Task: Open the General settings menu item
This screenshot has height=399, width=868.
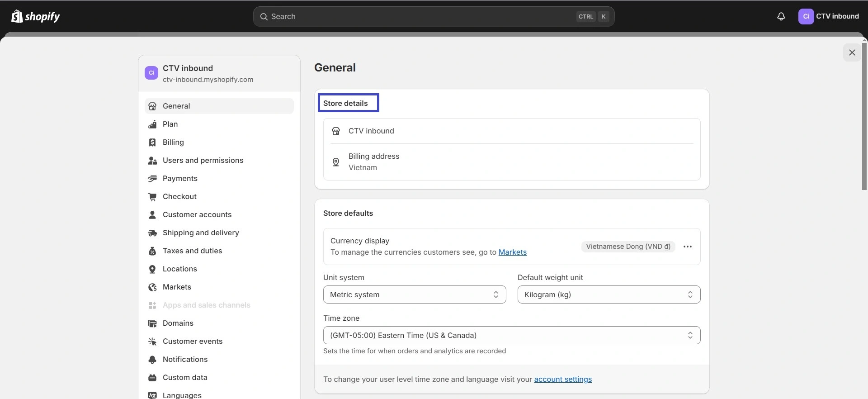Action: pos(219,106)
